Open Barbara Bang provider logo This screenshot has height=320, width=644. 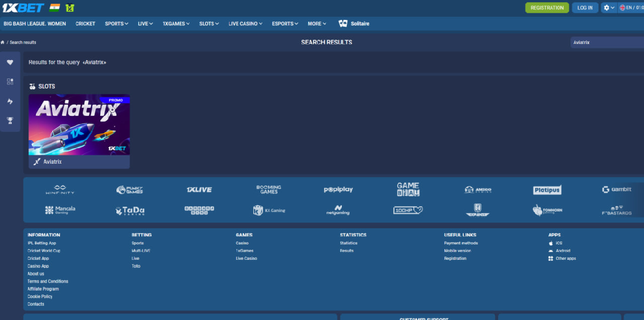(x=199, y=210)
